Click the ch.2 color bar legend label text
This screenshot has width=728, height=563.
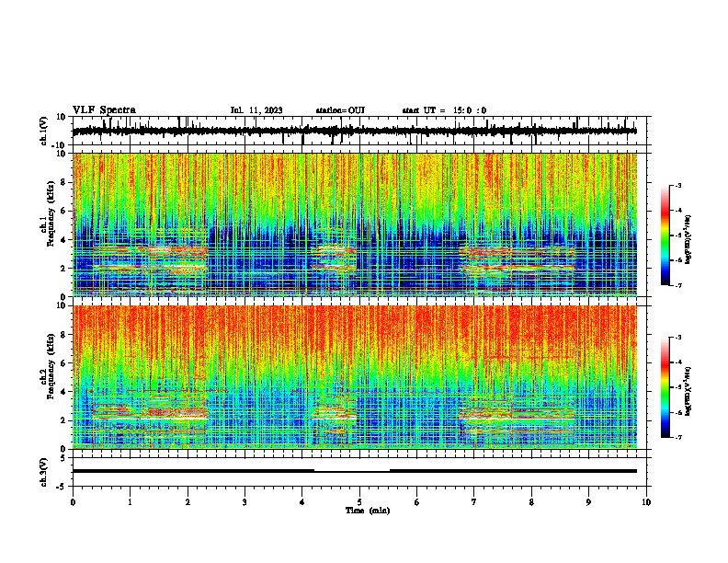coord(688,391)
